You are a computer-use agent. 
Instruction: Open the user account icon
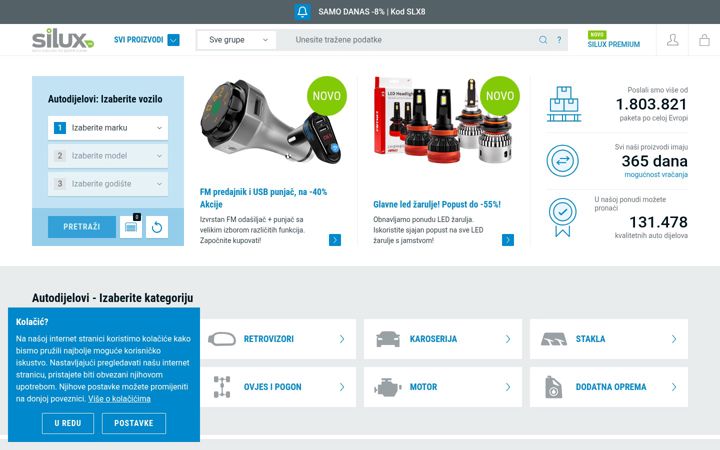coord(672,40)
